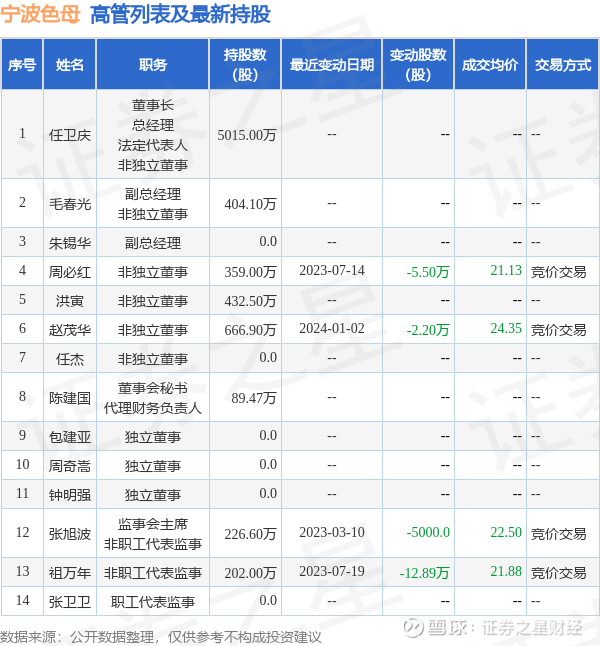This screenshot has width=600, height=646.
Task: Click the job title 董事会秘书
Action: click(x=153, y=388)
